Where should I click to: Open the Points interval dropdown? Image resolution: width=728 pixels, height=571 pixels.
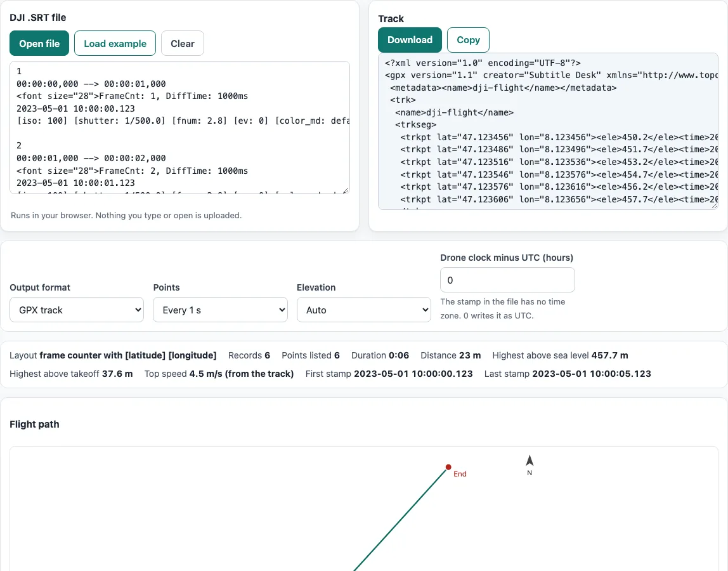pyautogui.click(x=220, y=310)
